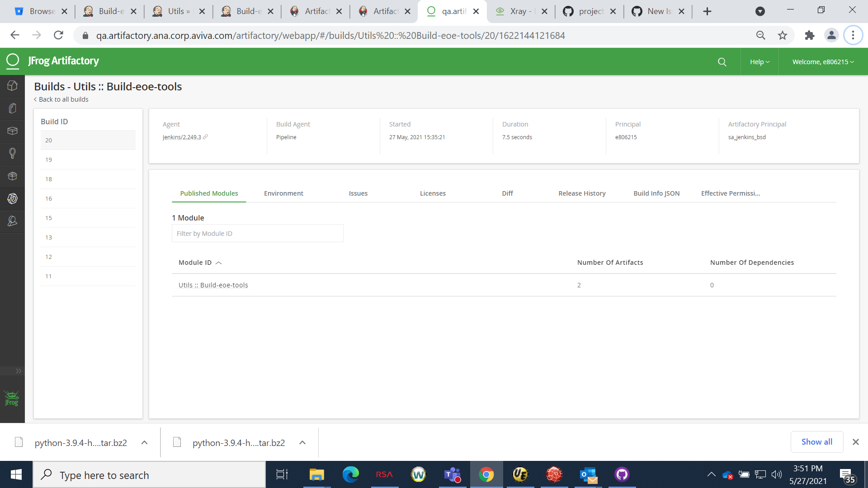Open the Release History tab
This screenshot has width=868, height=488.
[x=582, y=193]
